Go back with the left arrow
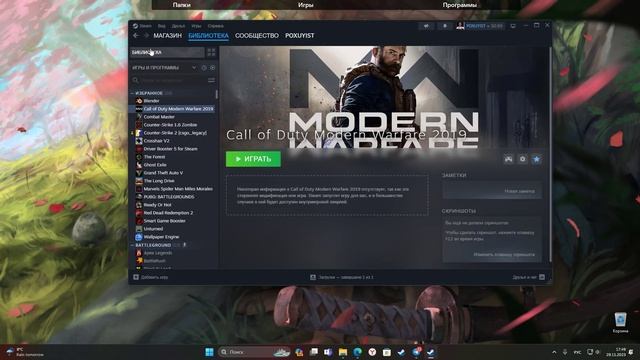Screen dimensions: 640x360 click(136, 36)
